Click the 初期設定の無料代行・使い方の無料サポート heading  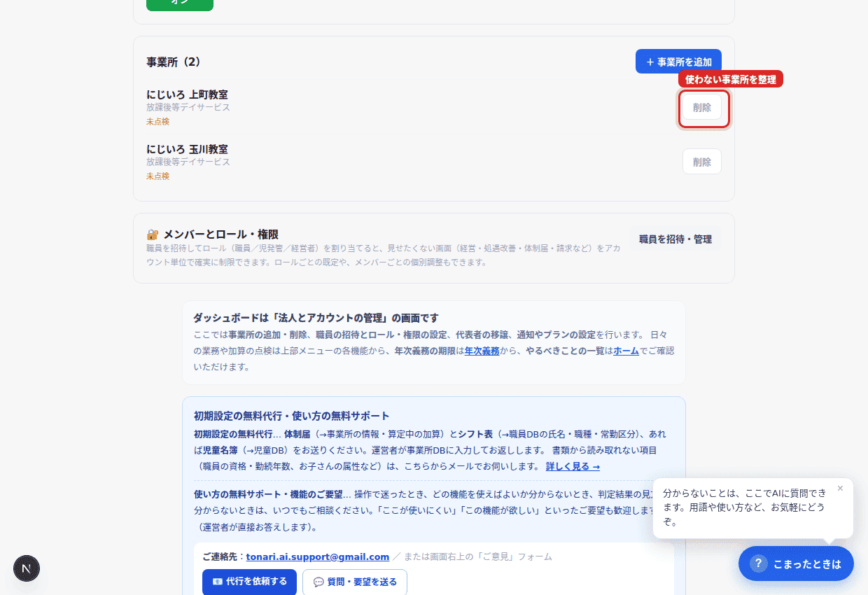(292, 416)
